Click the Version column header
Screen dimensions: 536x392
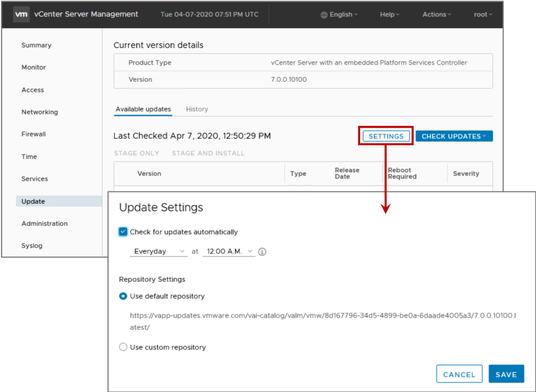click(x=149, y=174)
